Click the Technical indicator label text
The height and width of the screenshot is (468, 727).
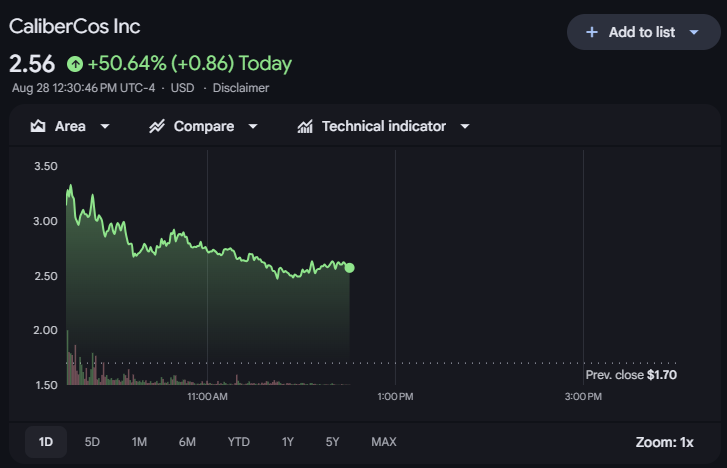pyautogui.click(x=384, y=126)
